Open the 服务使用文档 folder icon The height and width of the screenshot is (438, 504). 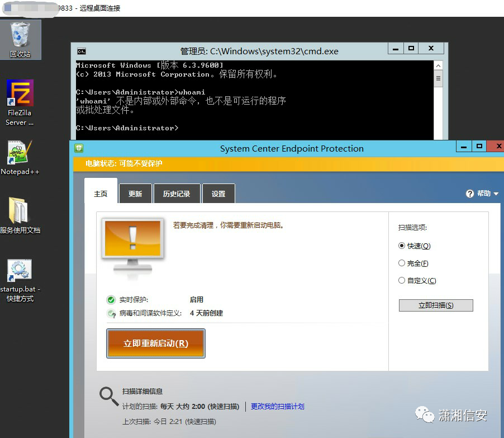[20, 215]
